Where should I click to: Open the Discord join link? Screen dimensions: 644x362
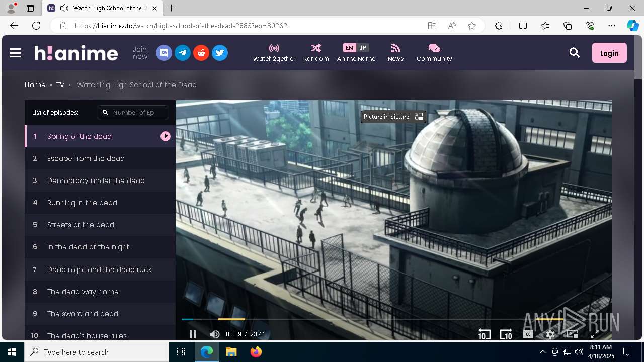coord(164,53)
